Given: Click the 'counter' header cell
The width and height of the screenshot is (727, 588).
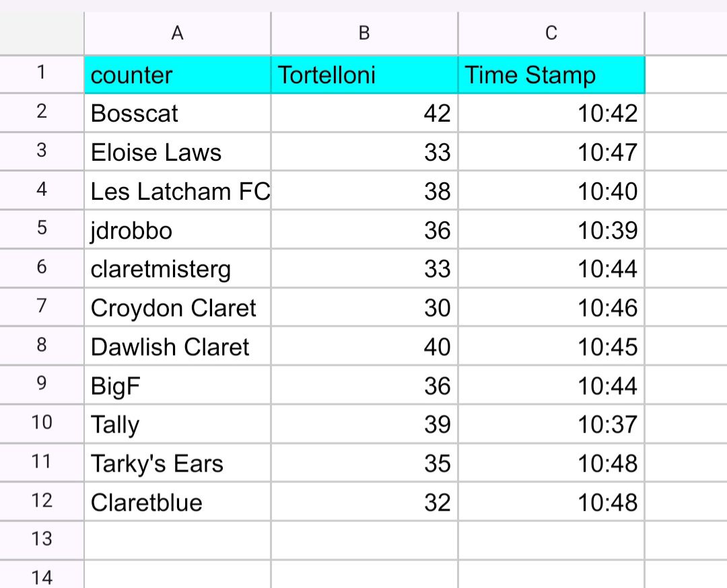Looking at the screenshot, I should [x=177, y=75].
